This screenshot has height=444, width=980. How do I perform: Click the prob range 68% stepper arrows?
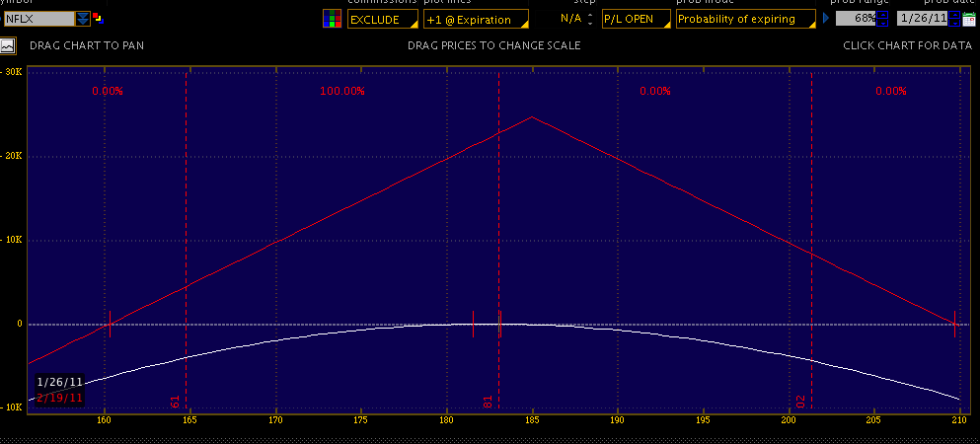[881, 19]
